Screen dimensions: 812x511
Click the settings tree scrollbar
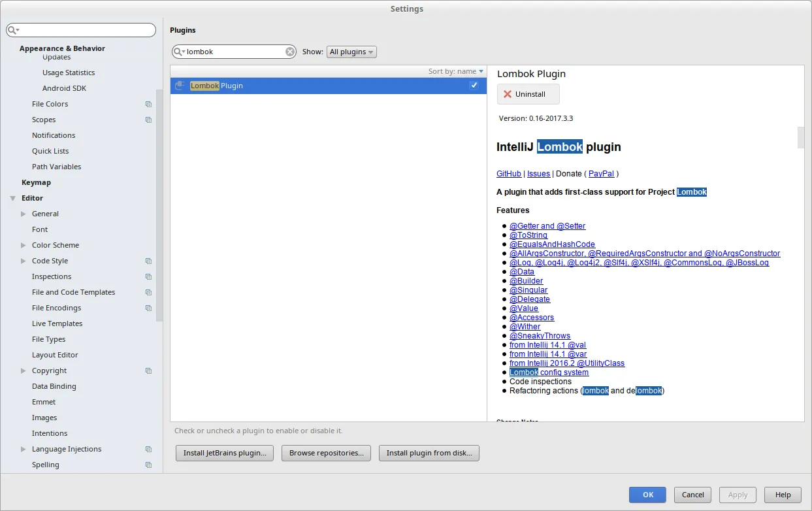point(159,206)
